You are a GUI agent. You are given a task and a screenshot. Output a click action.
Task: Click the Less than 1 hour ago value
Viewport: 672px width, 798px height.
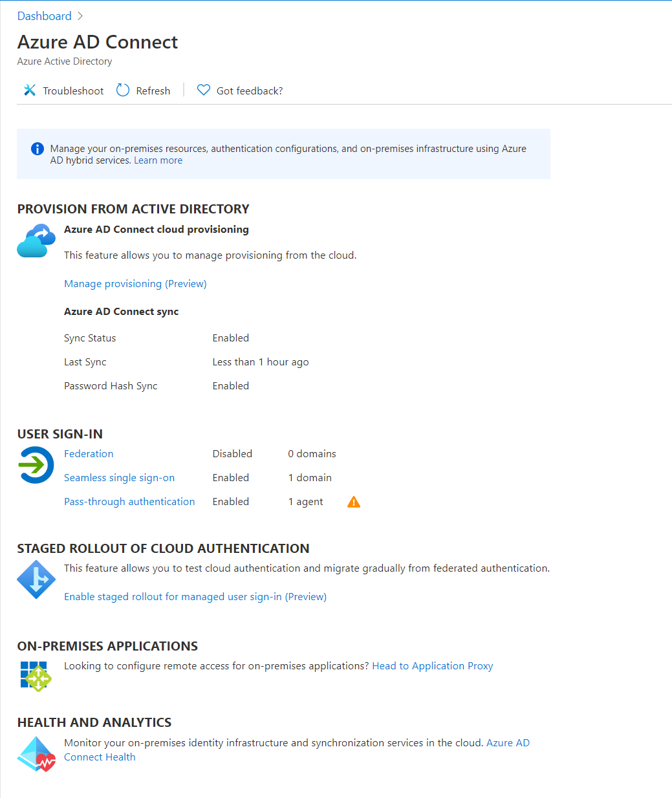pos(261,362)
